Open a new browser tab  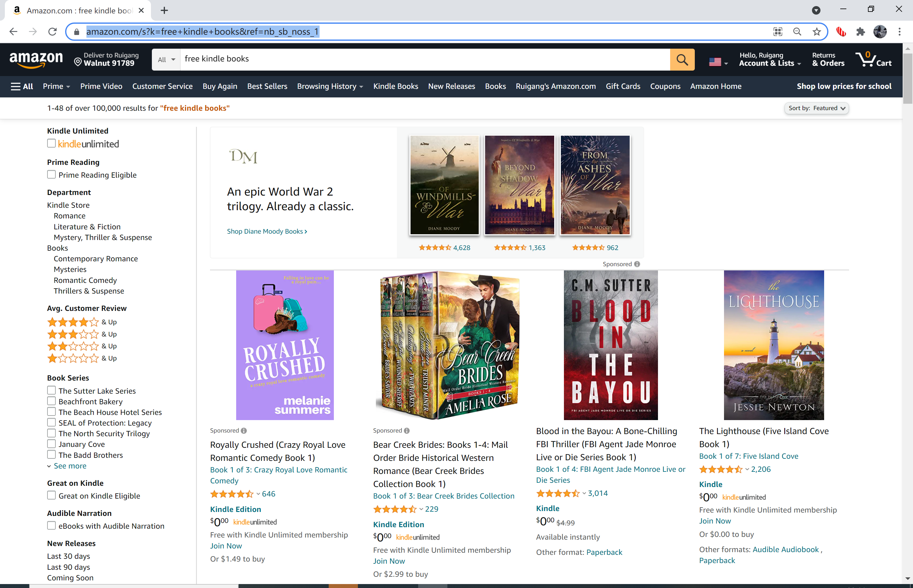click(164, 10)
